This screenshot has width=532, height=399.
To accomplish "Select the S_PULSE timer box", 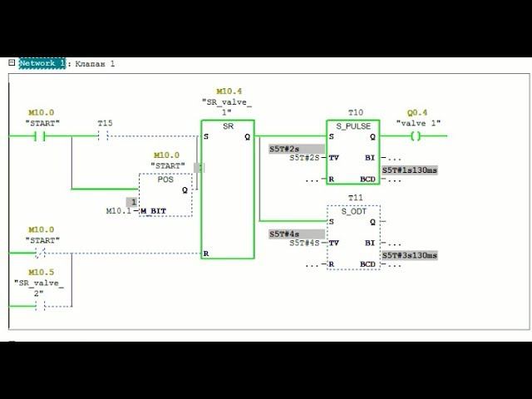I will tap(352, 152).
